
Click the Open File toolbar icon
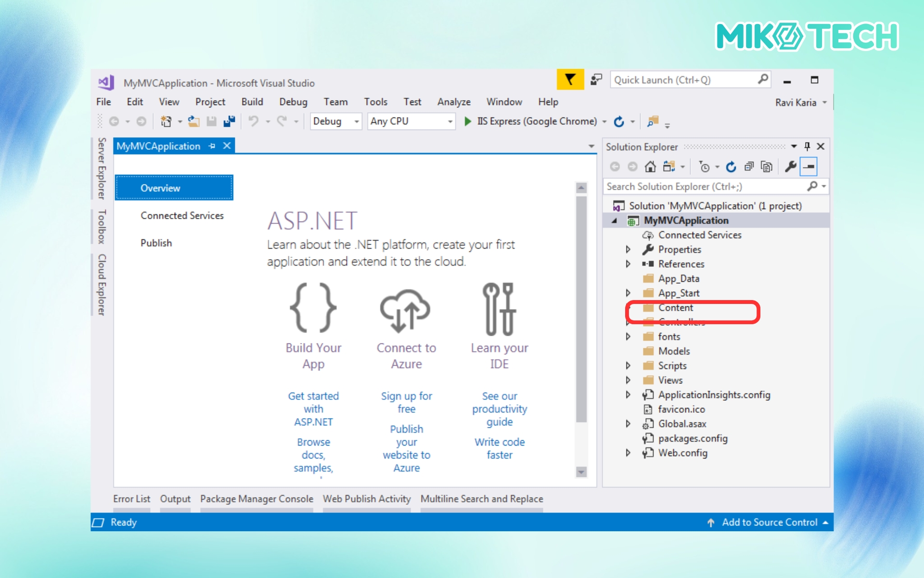coord(193,121)
